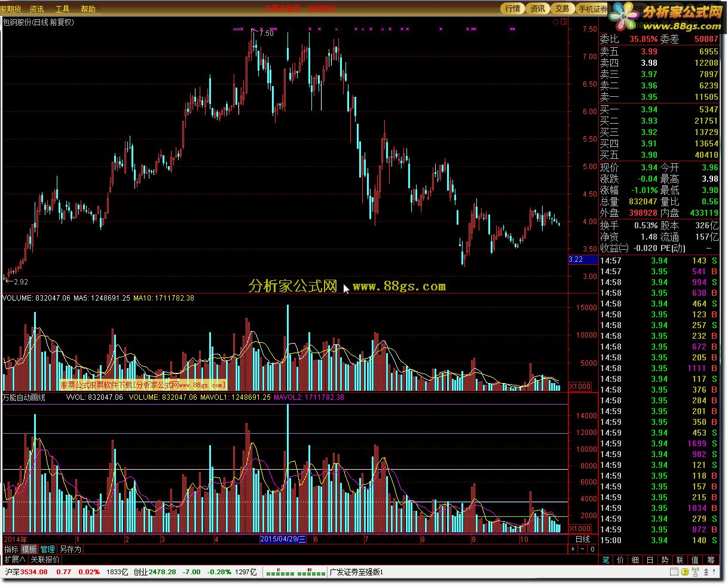Click the - zoom button under 日线

pyautogui.click(x=582, y=549)
